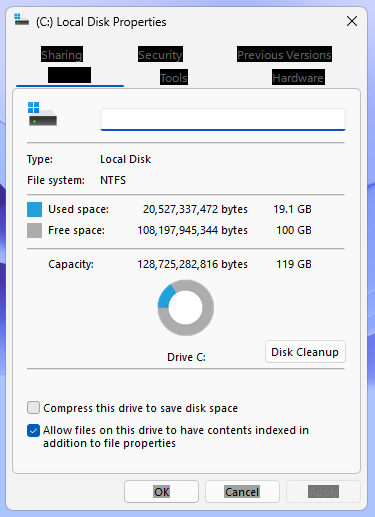Open the Previous Versions tab
375x517 pixels.
pos(284,54)
